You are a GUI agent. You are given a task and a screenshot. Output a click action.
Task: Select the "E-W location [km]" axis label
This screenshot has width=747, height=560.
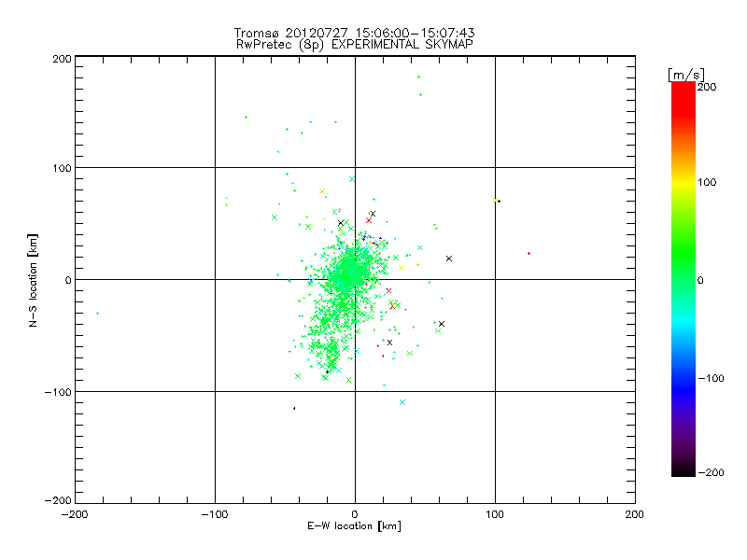tap(354, 525)
